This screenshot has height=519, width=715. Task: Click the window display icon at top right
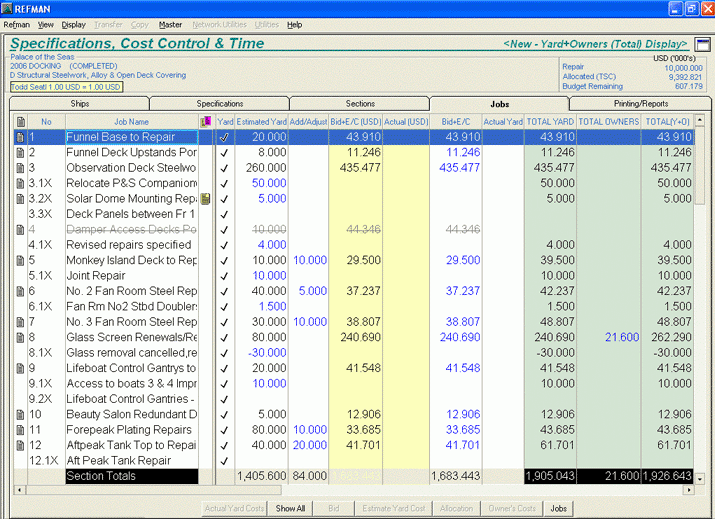[702, 44]
